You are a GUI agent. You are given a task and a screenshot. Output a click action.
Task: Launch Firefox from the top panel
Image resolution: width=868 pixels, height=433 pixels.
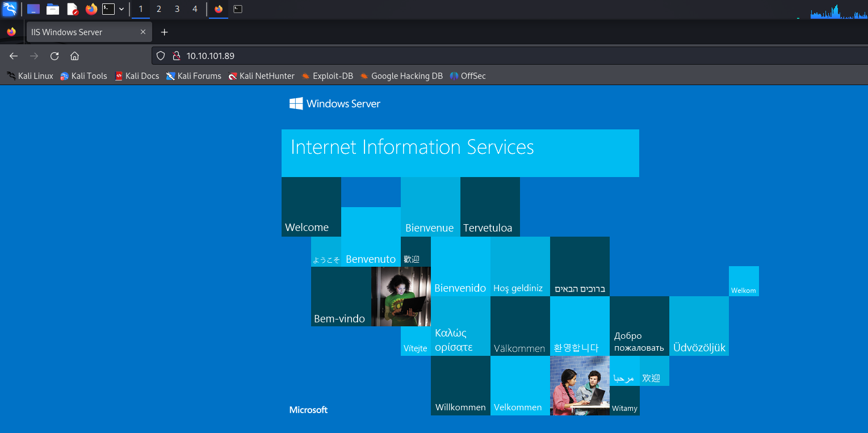(91, 9)
